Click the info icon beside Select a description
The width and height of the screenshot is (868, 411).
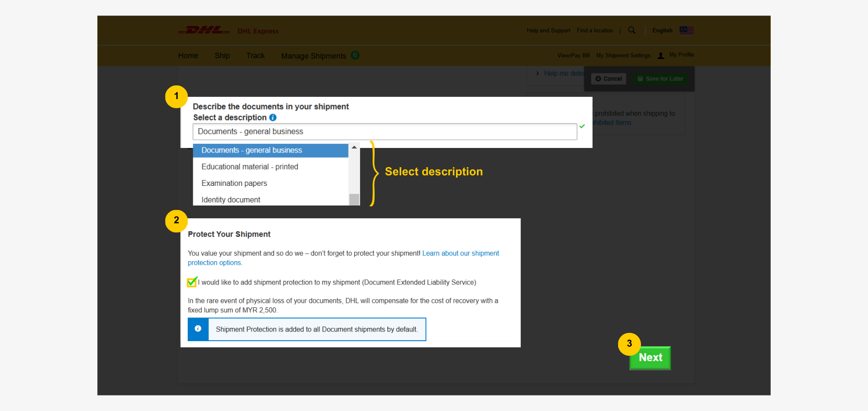pyautogui.click(x=273, y=117)
